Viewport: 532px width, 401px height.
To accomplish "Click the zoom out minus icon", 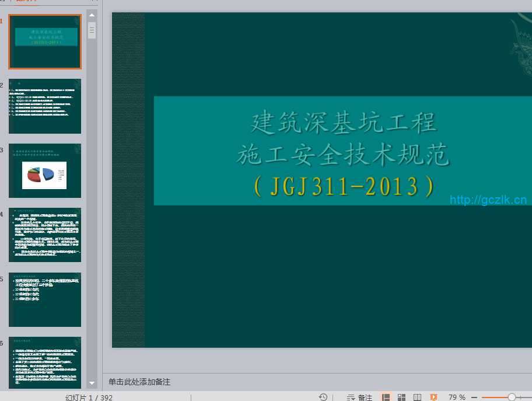I will (x=476, y=397).
